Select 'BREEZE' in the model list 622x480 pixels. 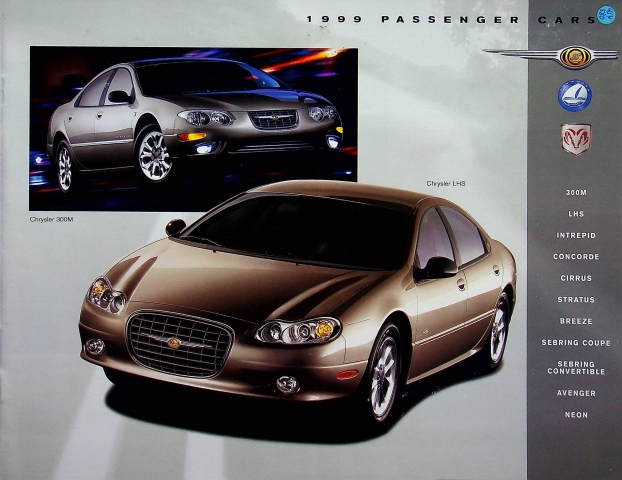[x=576, y=321]
